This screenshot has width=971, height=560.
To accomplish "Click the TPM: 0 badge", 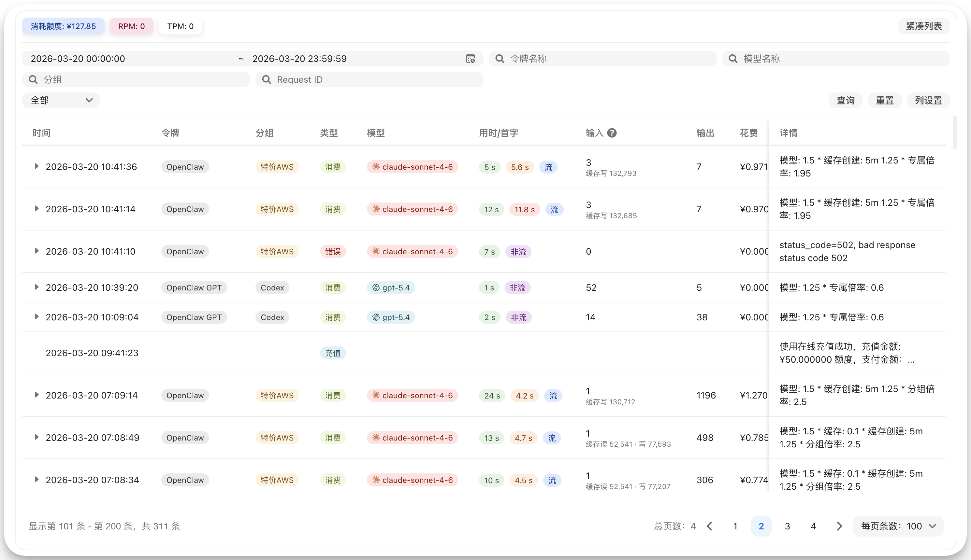I will (x=180, y=26).
